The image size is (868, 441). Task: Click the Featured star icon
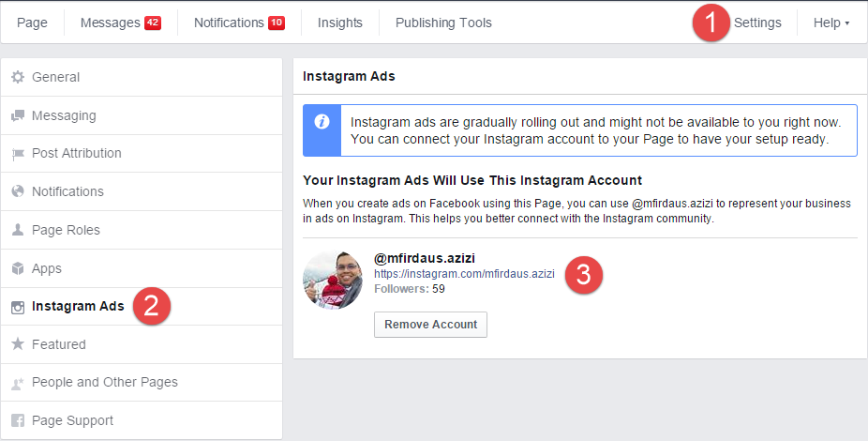[18, 344]
